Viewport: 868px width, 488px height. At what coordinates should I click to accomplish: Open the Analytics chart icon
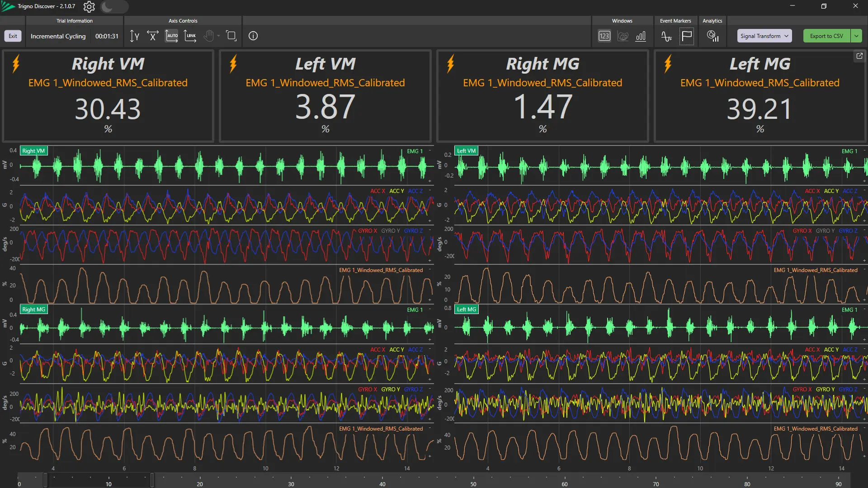[x=713, y=36]
